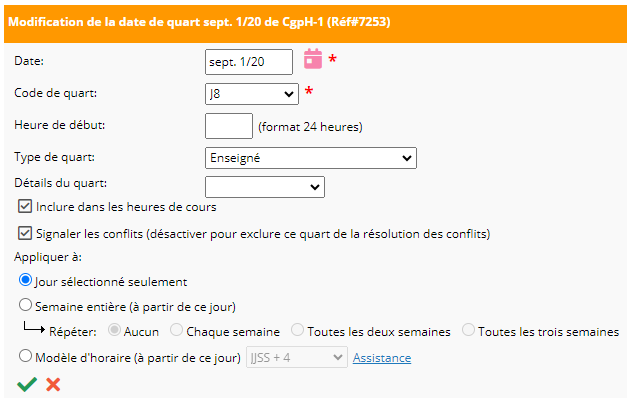Screen dimensions: 630x398
Task: Select Chaque semaine repeat option
Action: (176, 330)
